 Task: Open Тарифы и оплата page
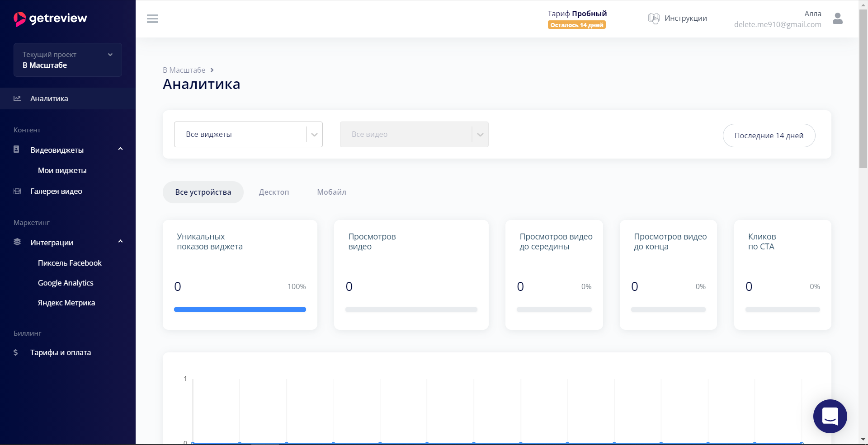(61, 352)
